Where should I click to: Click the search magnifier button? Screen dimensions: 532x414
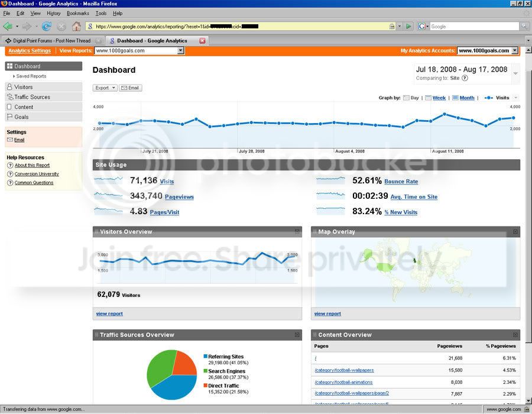pyautogui.click(x=524, y=26)
